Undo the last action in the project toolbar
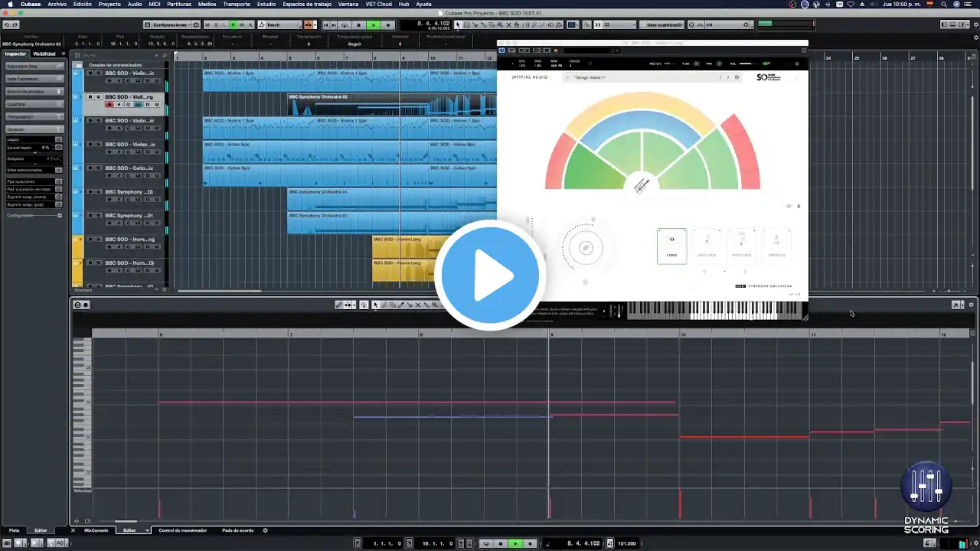The image size is (980, 551). coord(6,25)
